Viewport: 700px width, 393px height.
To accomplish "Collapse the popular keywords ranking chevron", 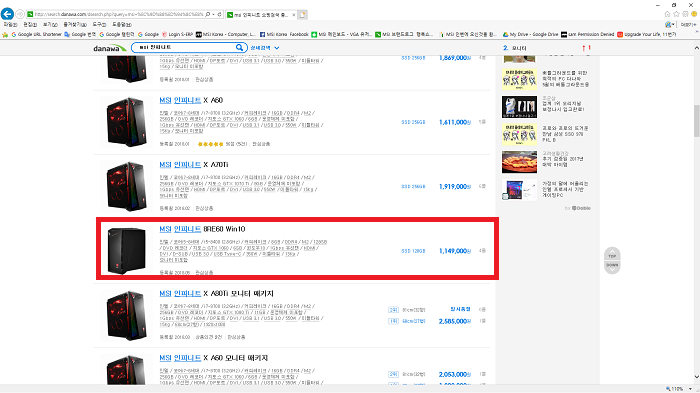I will [696, 48].
